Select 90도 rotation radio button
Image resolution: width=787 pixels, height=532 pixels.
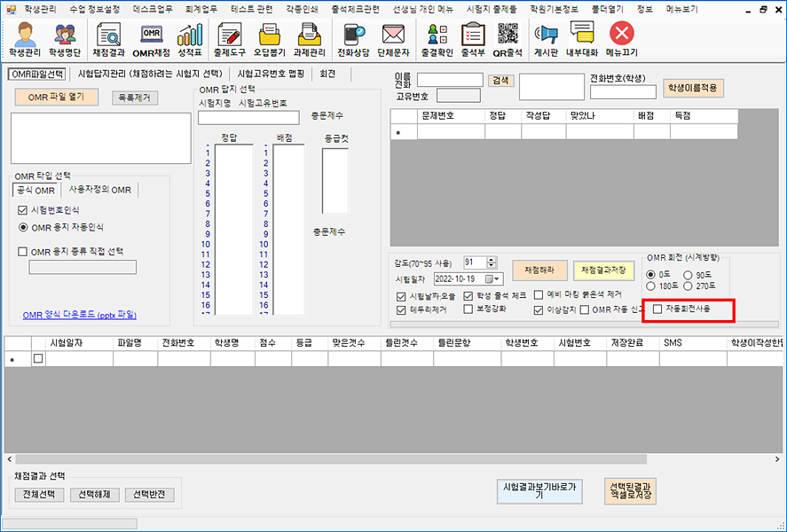pos(688,275)
